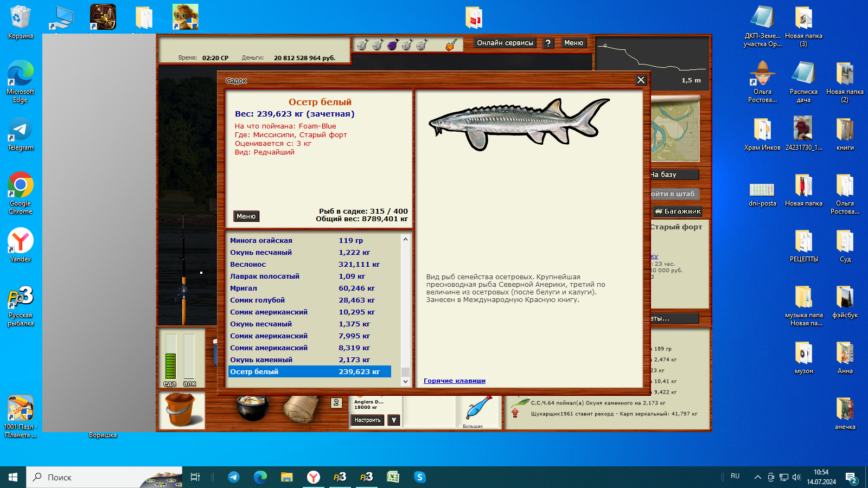Click the Windows Start button
This screenshot has width=868, height=488.
tap(13, 477)
